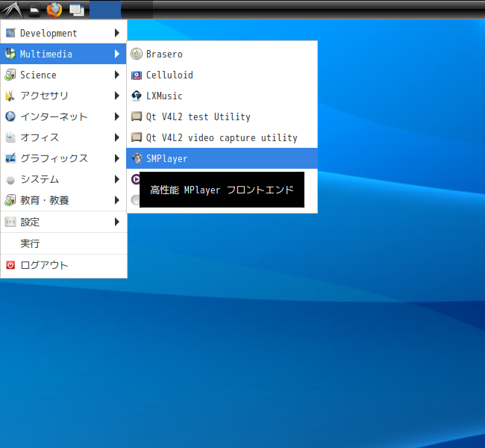Click the 設定 preferences icon
Screen dimensions: 485x448
10,222
